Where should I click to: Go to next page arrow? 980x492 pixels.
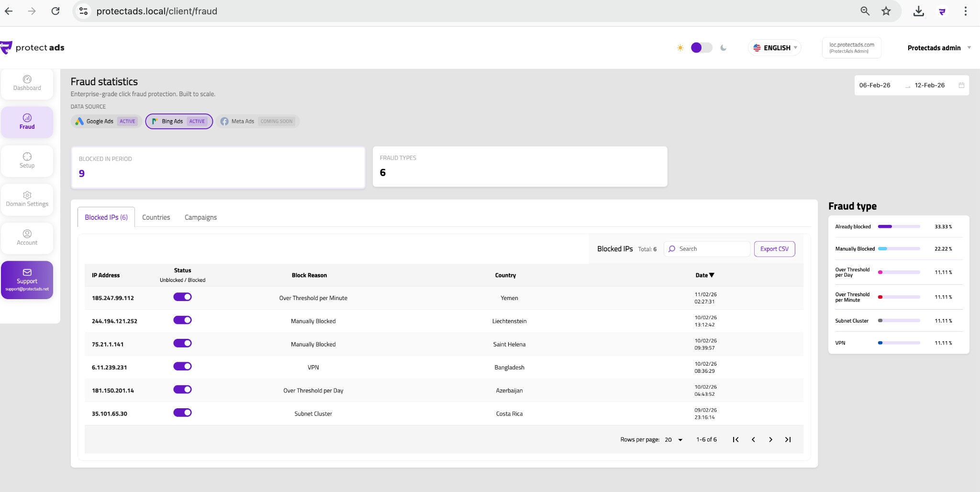click(x=770, y=439)
